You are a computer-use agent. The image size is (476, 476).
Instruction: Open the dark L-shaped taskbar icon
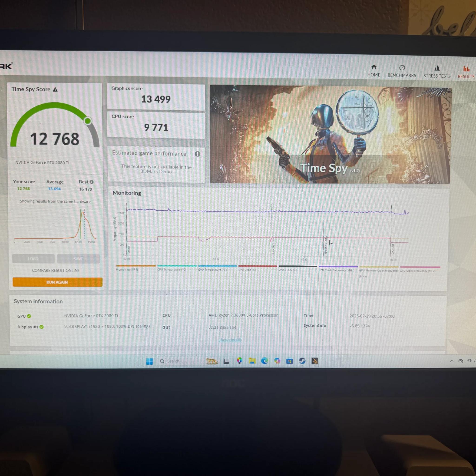point(226,361)
